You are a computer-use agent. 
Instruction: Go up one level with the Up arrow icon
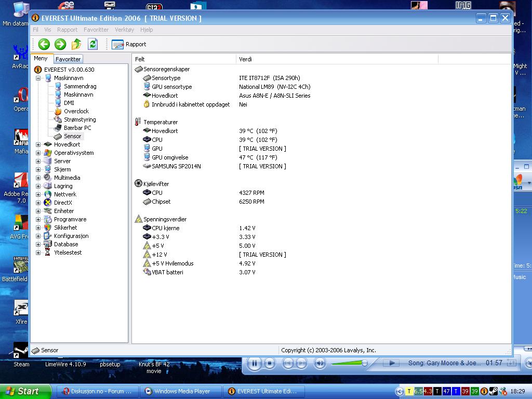pos(76,44)
